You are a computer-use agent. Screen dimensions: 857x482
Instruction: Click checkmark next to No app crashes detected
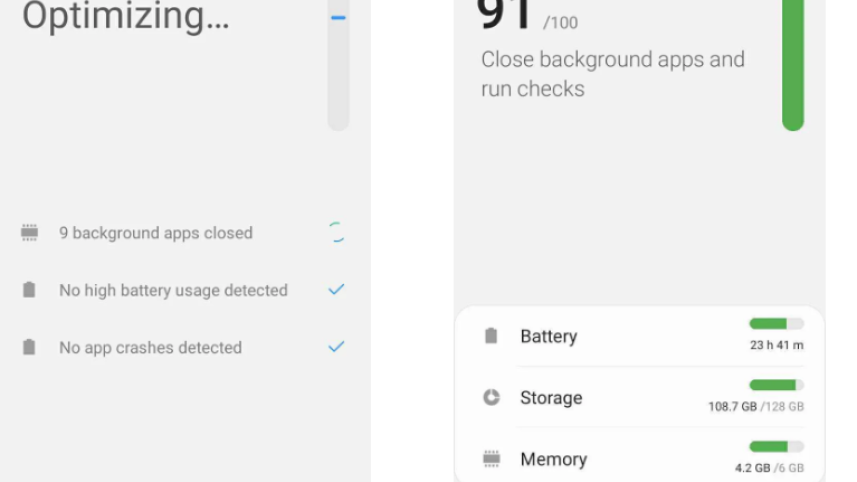(337, 347)
